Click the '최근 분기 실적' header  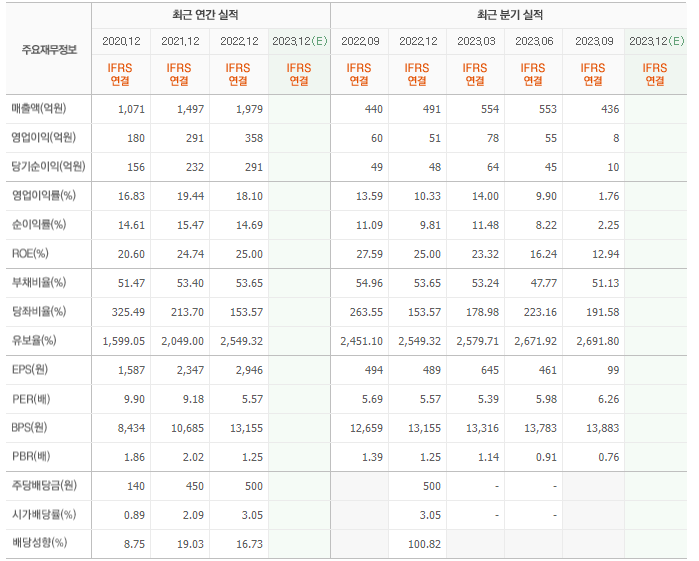coord(510,15)
